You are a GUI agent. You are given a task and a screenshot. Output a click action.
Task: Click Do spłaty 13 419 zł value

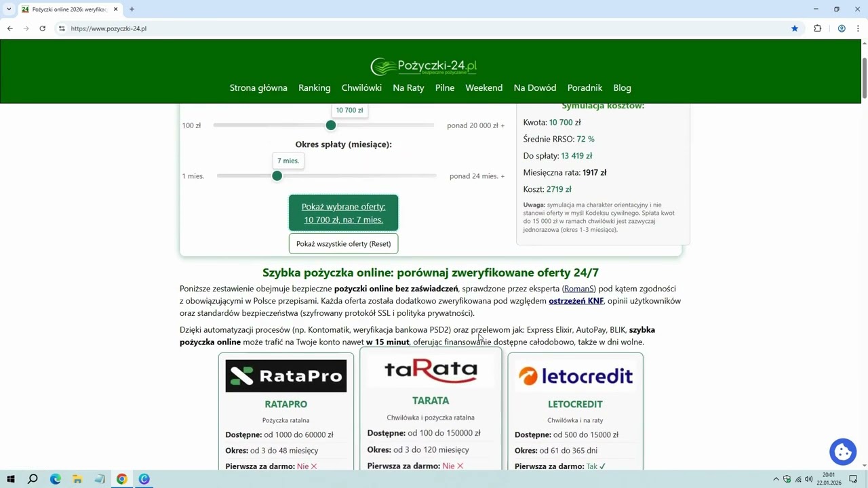576,156
